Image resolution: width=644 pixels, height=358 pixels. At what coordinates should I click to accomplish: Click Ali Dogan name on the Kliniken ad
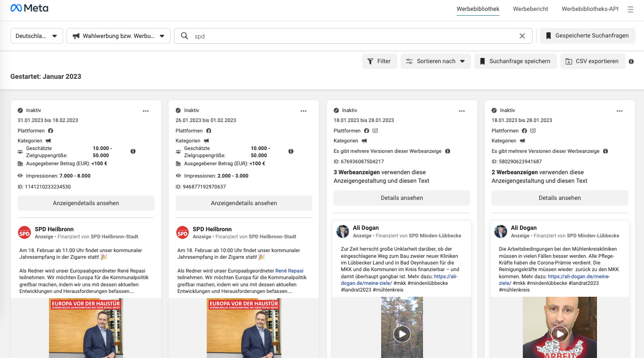(366, 228)
